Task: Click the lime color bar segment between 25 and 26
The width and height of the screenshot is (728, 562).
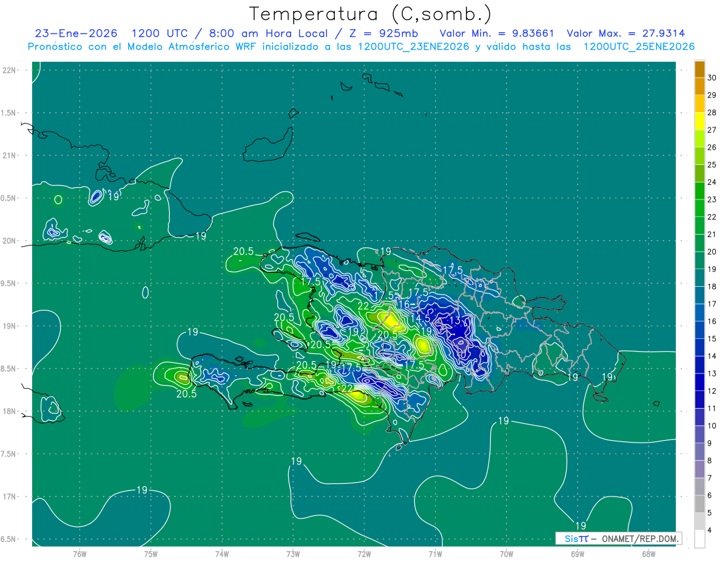Action: point(699,156)
